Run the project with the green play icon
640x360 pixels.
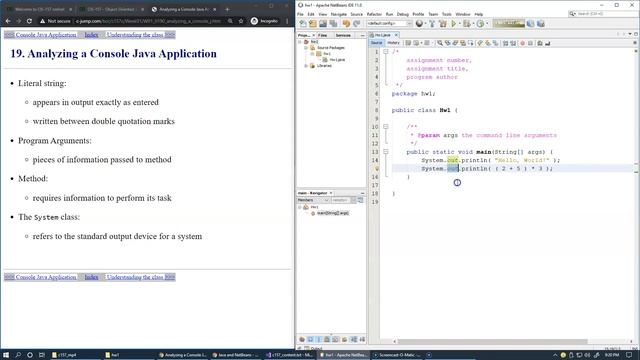click(453, 24)
